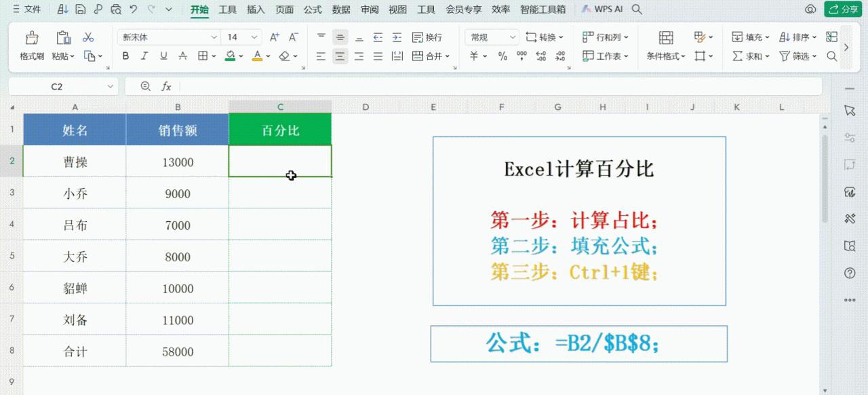Click the selection arrow icon in right sidebar
Viewport: 868px width, 395px height.
[850, 111]
